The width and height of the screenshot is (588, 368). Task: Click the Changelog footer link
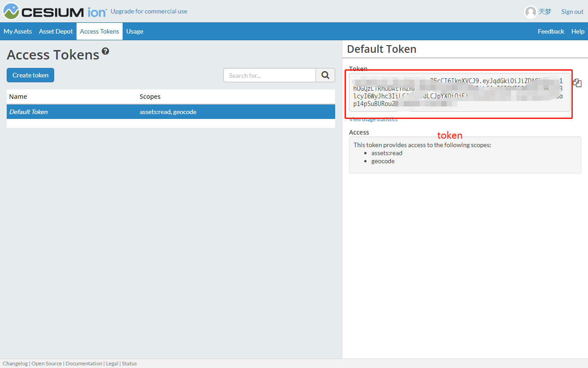15,364
